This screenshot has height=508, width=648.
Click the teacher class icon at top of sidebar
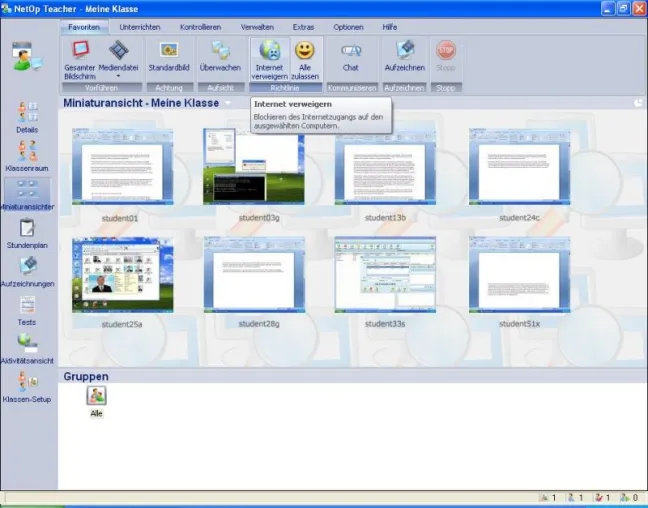[x=27, y=56]
